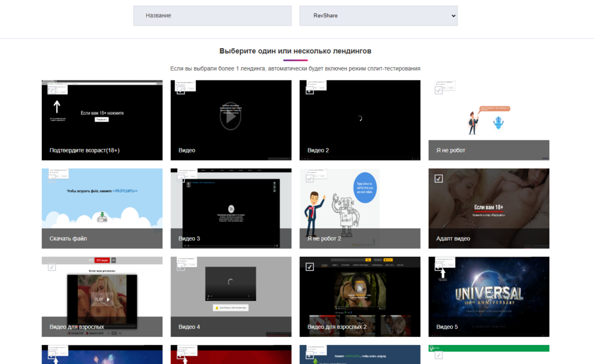Pick the Видео 4 landing card label
Screen dimensions: 594x364
189,326
